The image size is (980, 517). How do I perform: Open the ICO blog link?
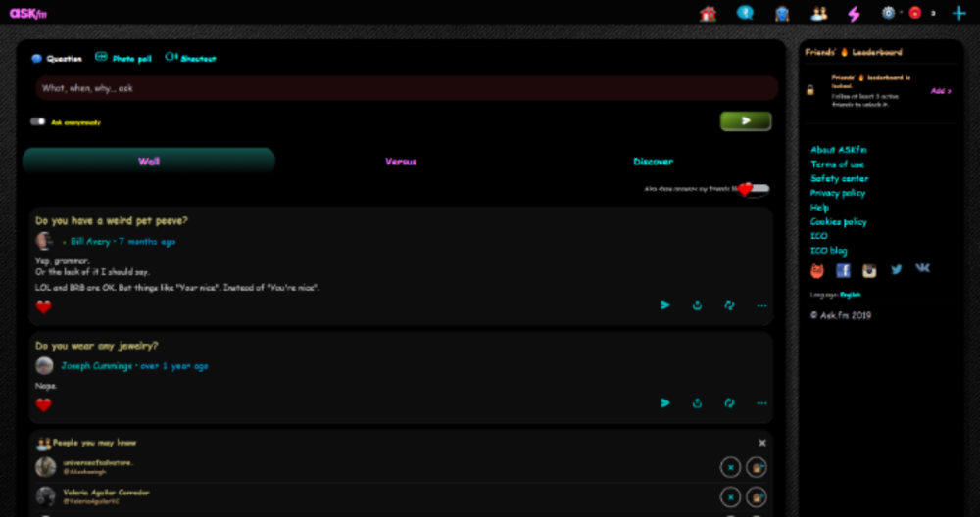point(829,251)
